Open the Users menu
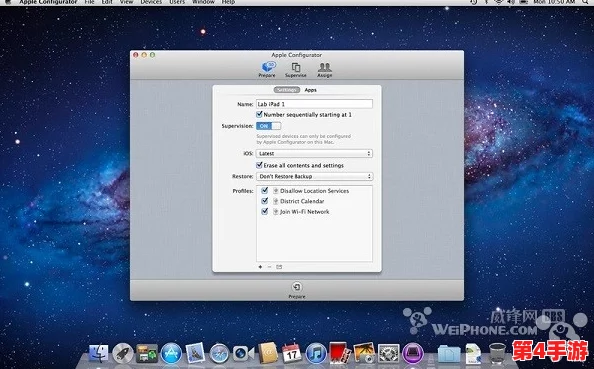This screenshot has height=369, width=594. 177,2
